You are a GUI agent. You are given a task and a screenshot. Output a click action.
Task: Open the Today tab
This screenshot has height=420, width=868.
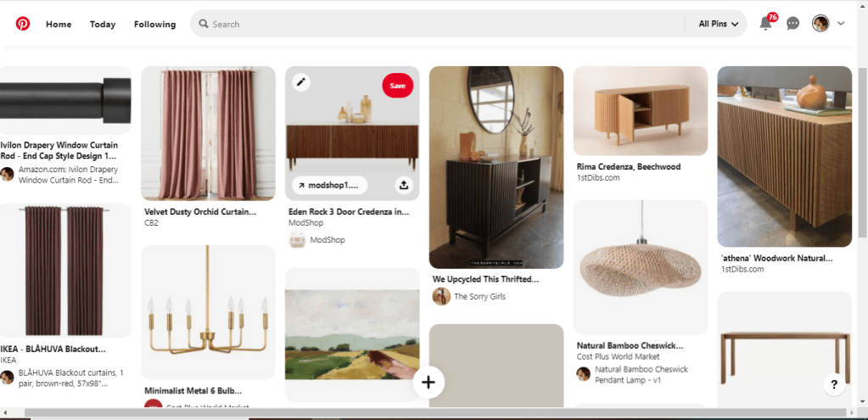point(103,24)
